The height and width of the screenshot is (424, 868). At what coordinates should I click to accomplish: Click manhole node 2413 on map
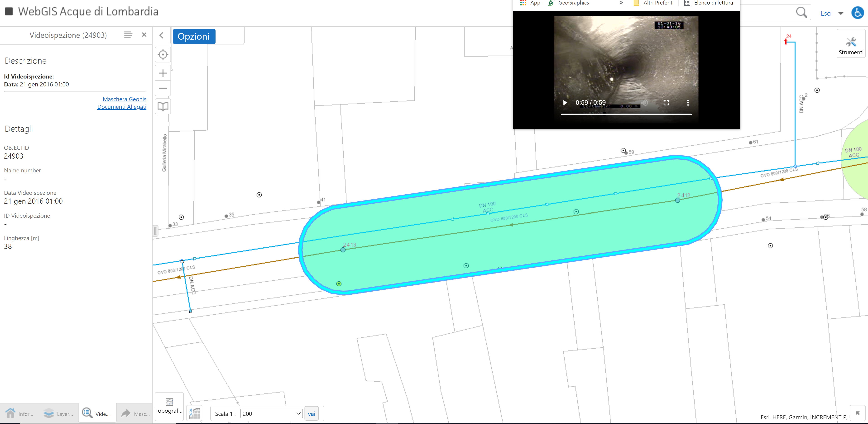tap(343, 250)
